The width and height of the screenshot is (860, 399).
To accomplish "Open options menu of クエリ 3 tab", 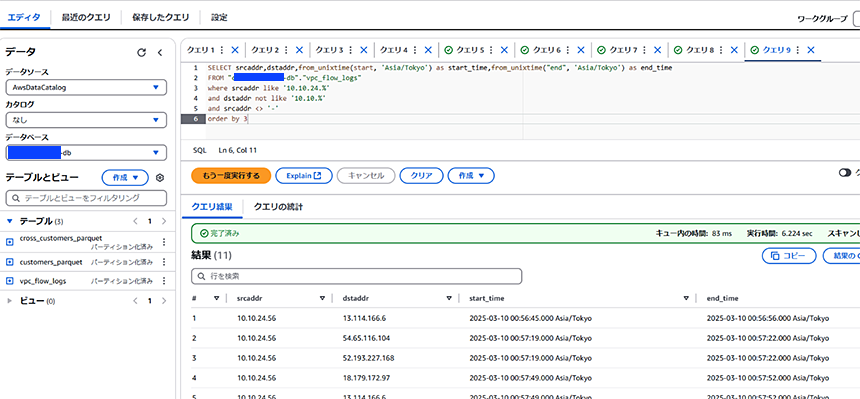I will 350,50.
